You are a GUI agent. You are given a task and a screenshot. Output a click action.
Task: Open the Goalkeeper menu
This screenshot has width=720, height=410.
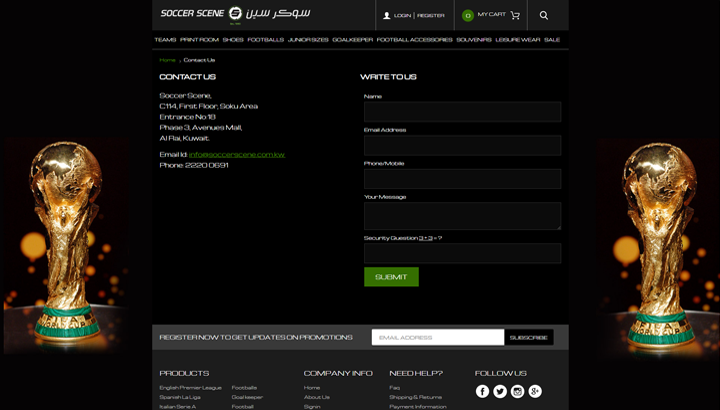(353, 40)
